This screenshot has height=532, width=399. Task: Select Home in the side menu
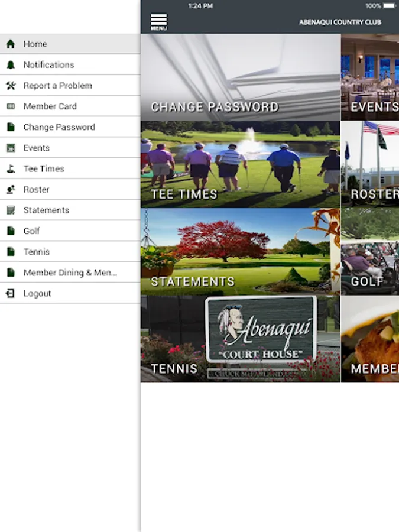point(70,44)
